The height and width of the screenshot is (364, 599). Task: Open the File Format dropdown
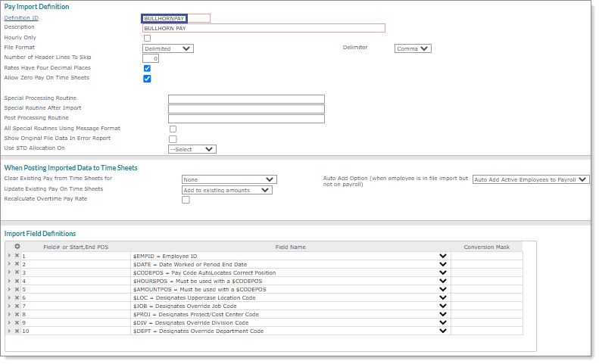point(167,48)
